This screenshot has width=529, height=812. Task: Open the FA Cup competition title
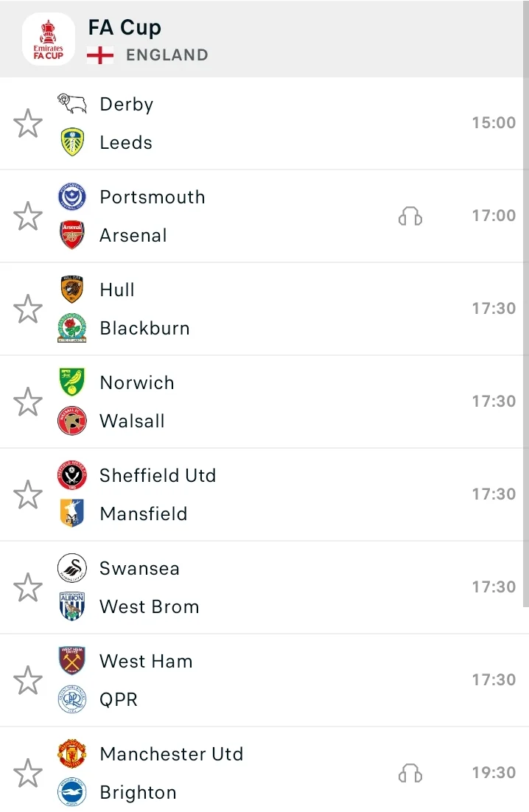(125, 27)
